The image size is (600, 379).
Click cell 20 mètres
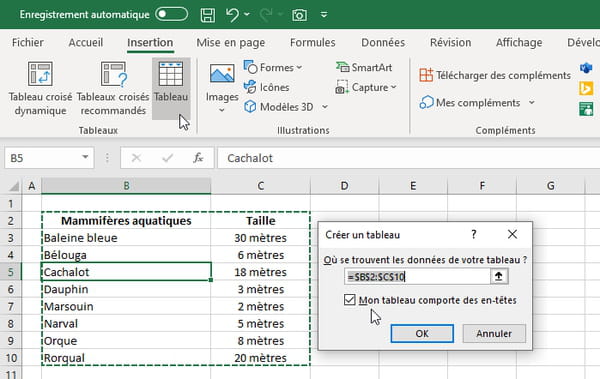tap(261, 358)
